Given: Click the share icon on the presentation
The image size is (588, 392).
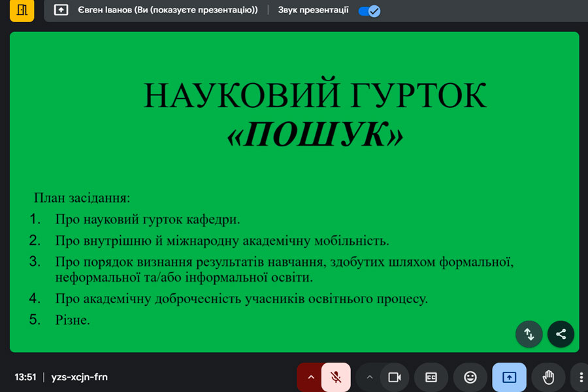Looking at the screenshot, I should [x=561, y=334].
